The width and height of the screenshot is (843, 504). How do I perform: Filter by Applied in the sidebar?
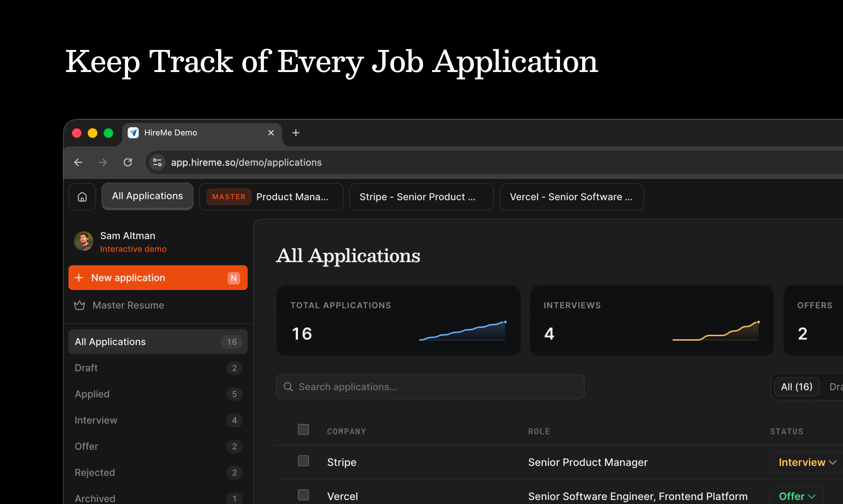coord(158,394)
